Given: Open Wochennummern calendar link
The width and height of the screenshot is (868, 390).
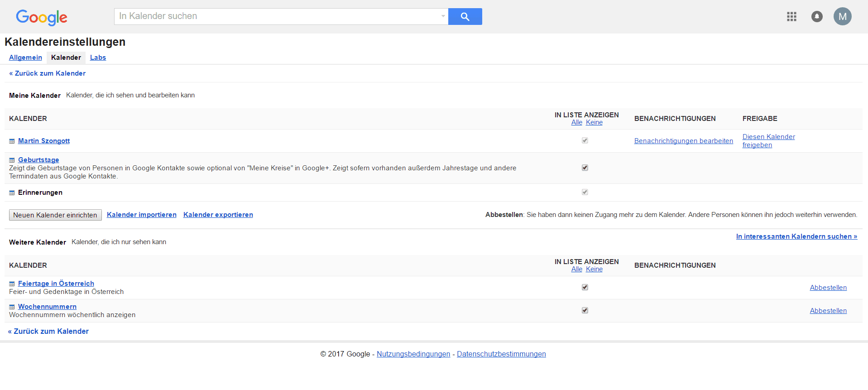Looking at the screenshot, I should 47,307.
